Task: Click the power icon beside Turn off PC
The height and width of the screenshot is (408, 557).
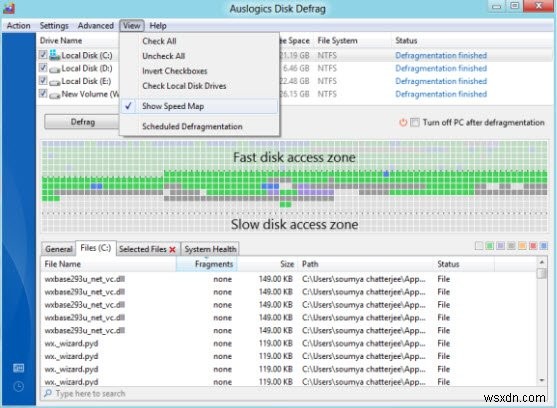Action: pyautogui.click(x=403, y=123)
